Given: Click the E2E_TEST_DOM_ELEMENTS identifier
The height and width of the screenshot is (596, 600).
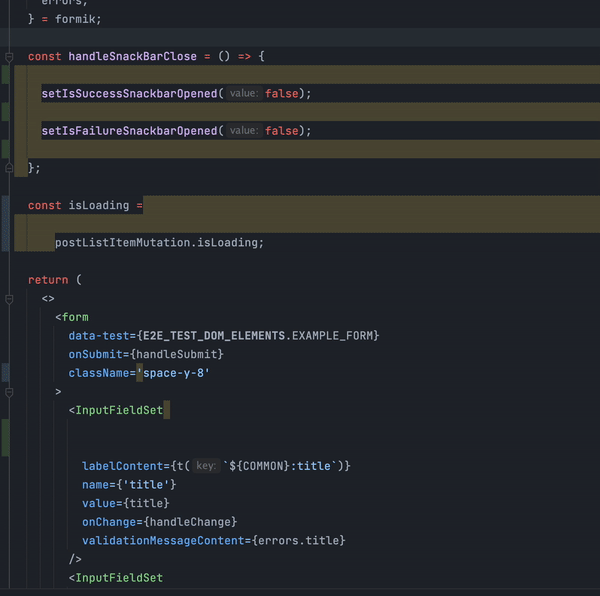Looking at the screenshot, I should [x=213, y=335].
